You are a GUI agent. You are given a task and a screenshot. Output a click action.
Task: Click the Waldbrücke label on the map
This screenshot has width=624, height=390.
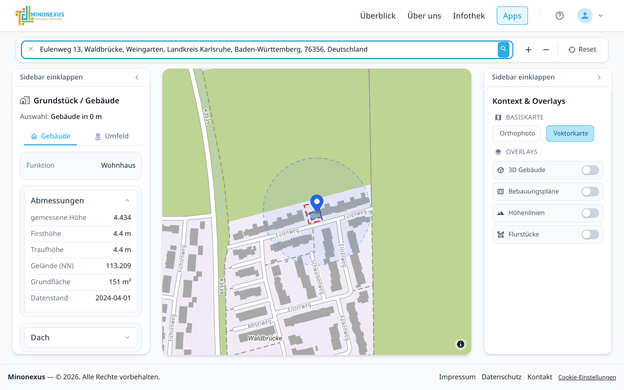point(265,338)
